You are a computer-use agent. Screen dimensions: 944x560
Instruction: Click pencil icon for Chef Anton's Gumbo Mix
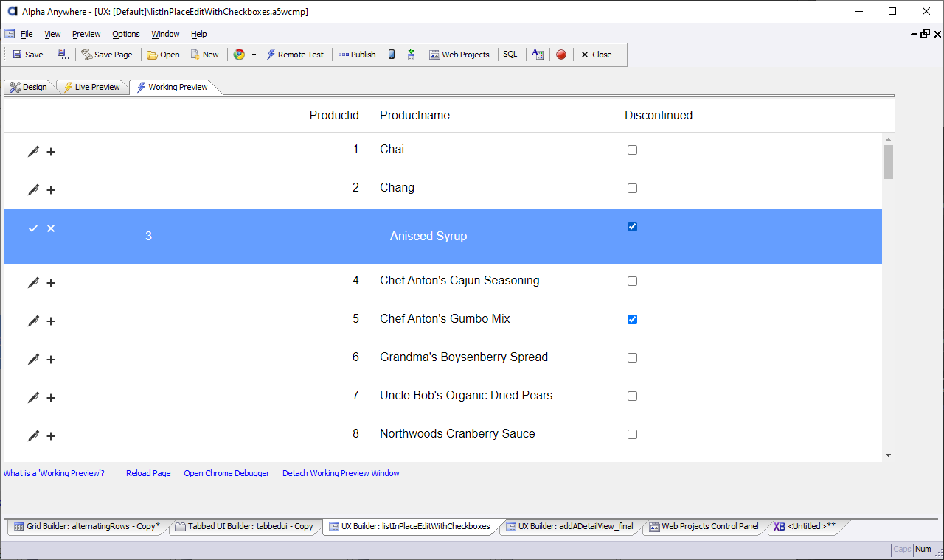coord(33,321)
